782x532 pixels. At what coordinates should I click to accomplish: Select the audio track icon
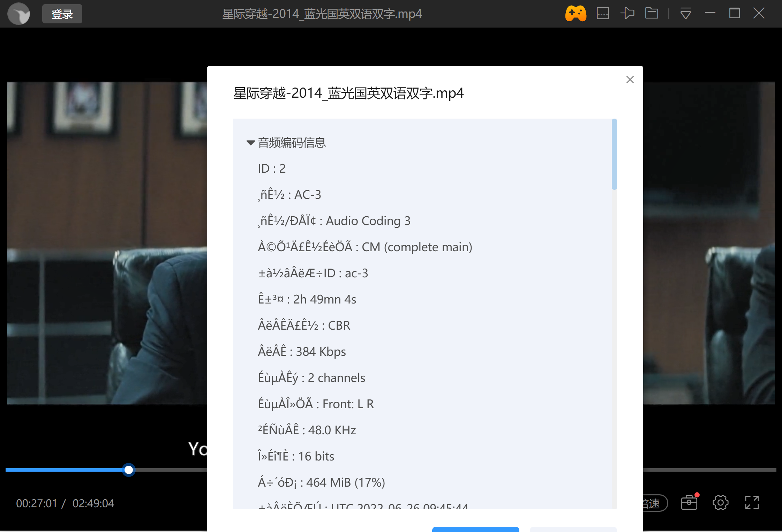click(x=627, y=14)
